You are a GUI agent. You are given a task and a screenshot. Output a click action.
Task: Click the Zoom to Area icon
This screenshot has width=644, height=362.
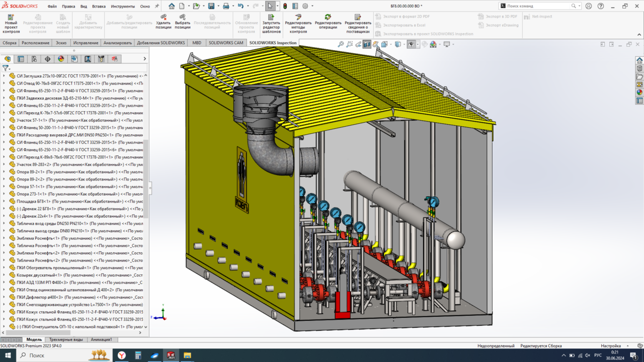pos(350,44)
